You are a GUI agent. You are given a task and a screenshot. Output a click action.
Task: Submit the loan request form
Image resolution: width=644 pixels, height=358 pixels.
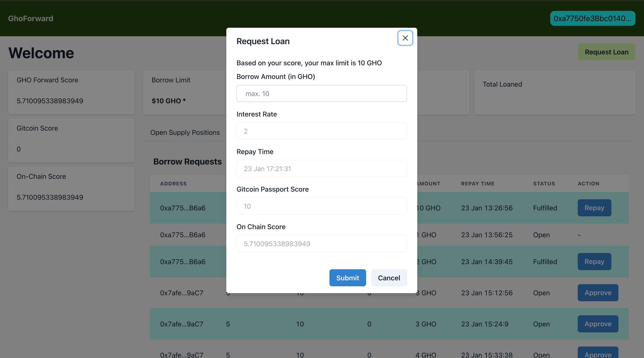[x=347, y=277]
